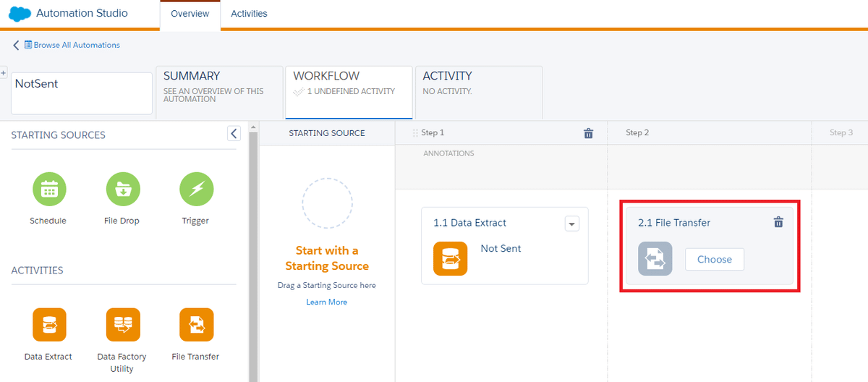
Task: Select the Schedule starting source icon
Action: click(49, 189)
